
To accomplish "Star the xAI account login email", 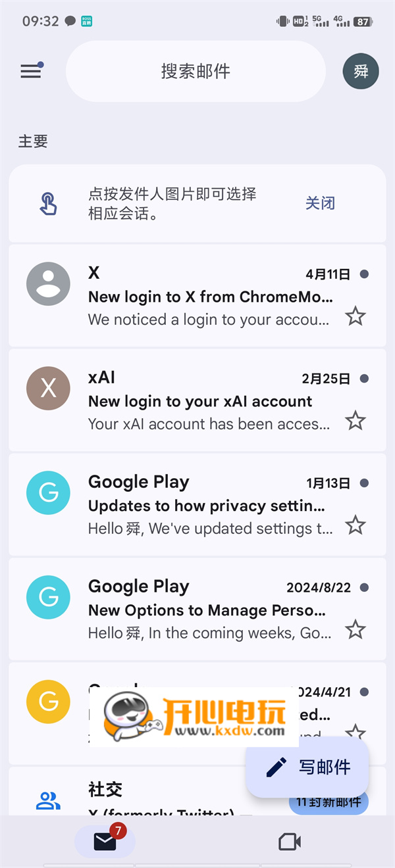I will (355, 420).
